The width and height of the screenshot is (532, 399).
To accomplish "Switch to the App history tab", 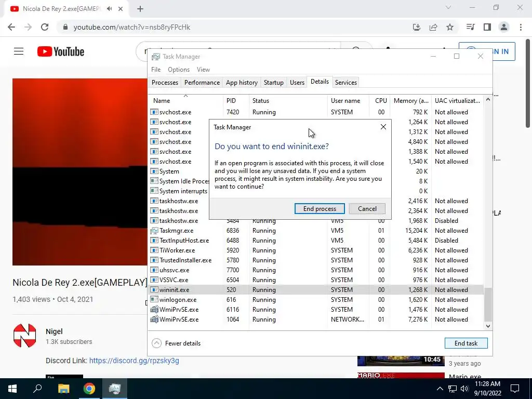I will (242, 83).
